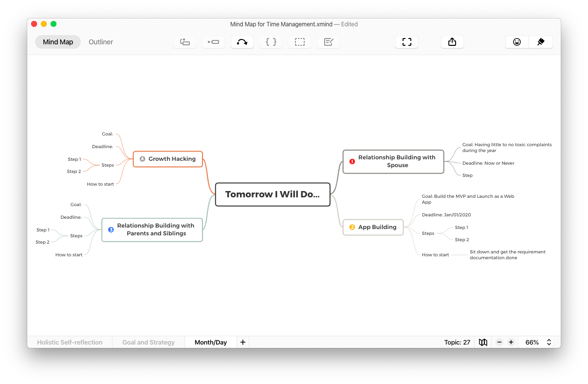The width and height of the screenshot is (588, 384).
Task: Select requirement documentation subtopic
Action: click(x=508, y=255)
